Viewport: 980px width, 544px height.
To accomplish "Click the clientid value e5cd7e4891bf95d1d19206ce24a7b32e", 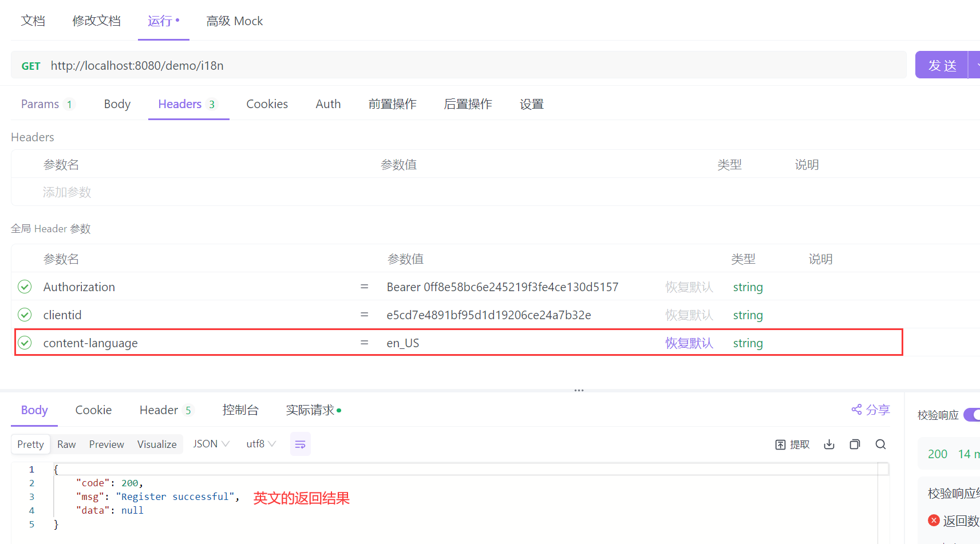I will [489, 315].
